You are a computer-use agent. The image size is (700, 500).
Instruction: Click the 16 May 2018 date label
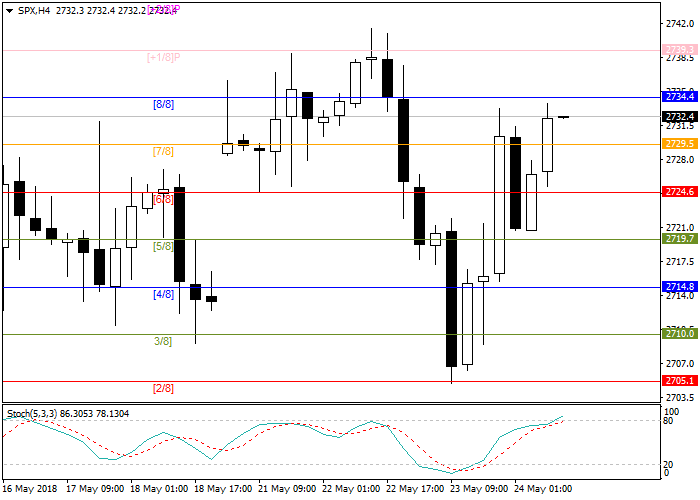(x=29, y=489)
